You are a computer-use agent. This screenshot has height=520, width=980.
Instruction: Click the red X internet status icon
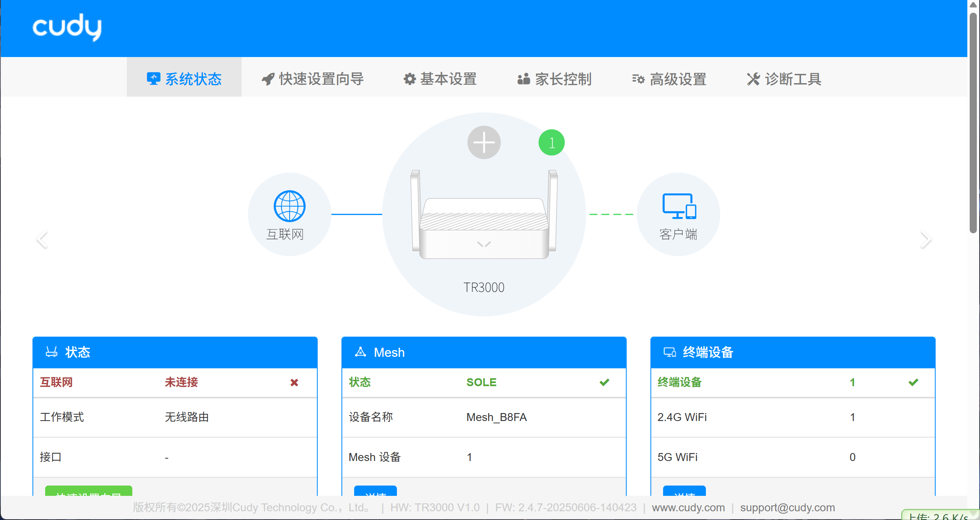[294, 383]
